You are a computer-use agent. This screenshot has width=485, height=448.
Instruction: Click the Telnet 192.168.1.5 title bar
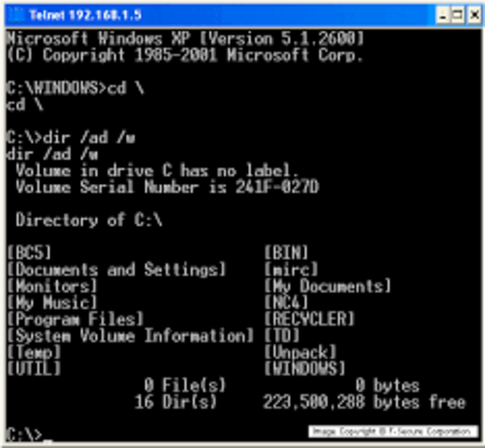[242, 15]
